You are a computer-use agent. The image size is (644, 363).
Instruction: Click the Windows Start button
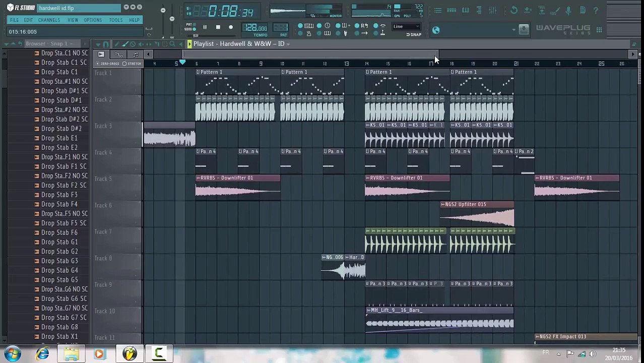(13, 354)
